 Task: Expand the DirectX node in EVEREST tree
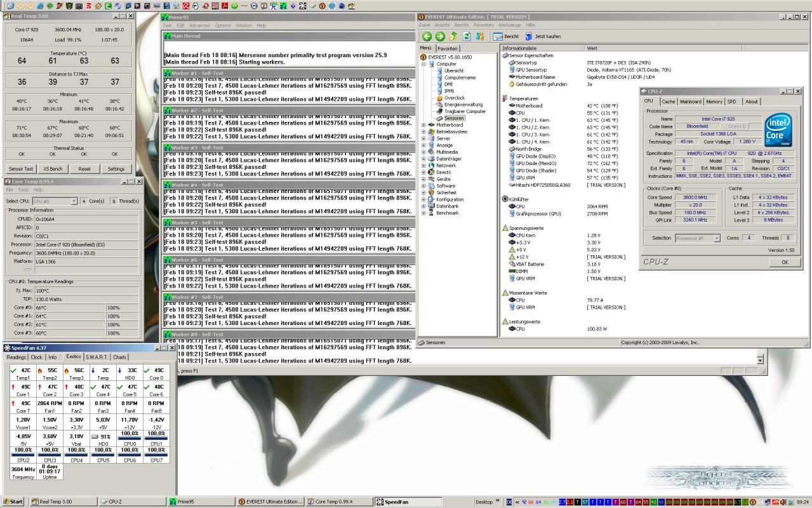[x=423, y=172]
